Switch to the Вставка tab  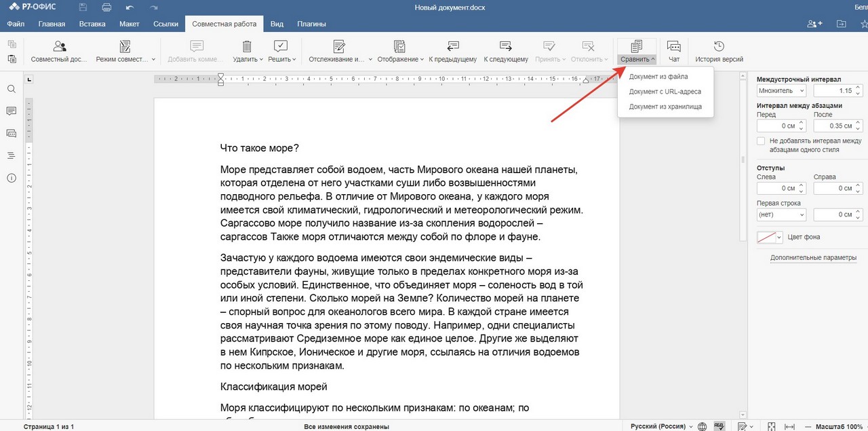92,24
